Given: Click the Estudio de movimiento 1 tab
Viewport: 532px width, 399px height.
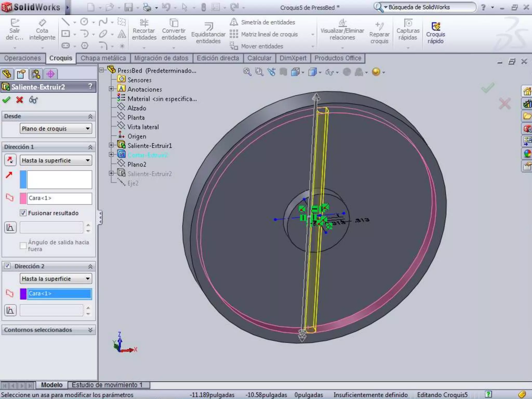Looking at the screenshot, I should [107, 385].
